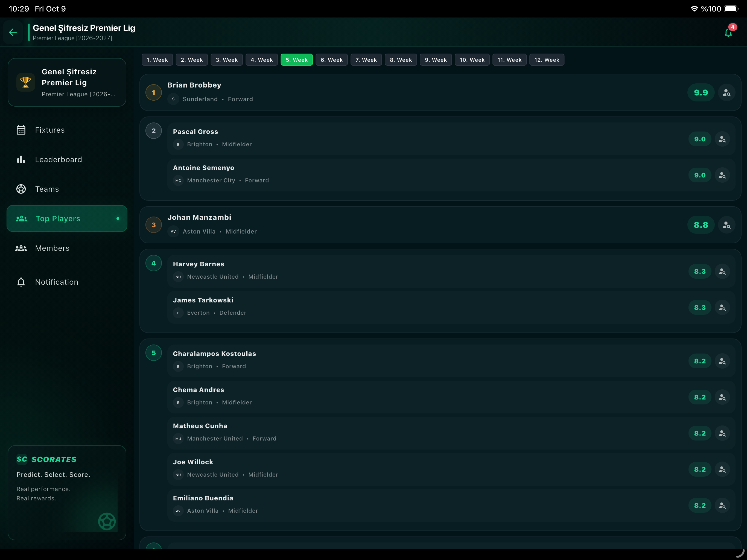Select the active 5. Week tab
Image resolution: width=747 pixels, height=560 pixels.
click(296, 60)
